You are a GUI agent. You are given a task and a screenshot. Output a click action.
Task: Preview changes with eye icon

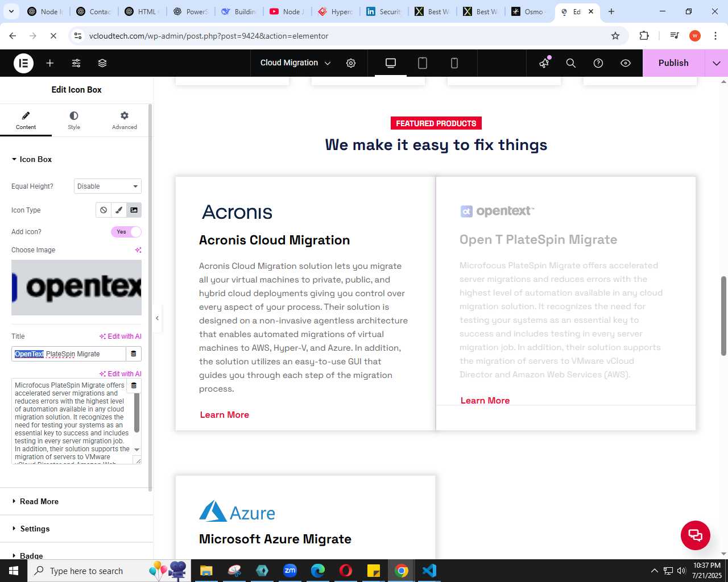(626, 63)
